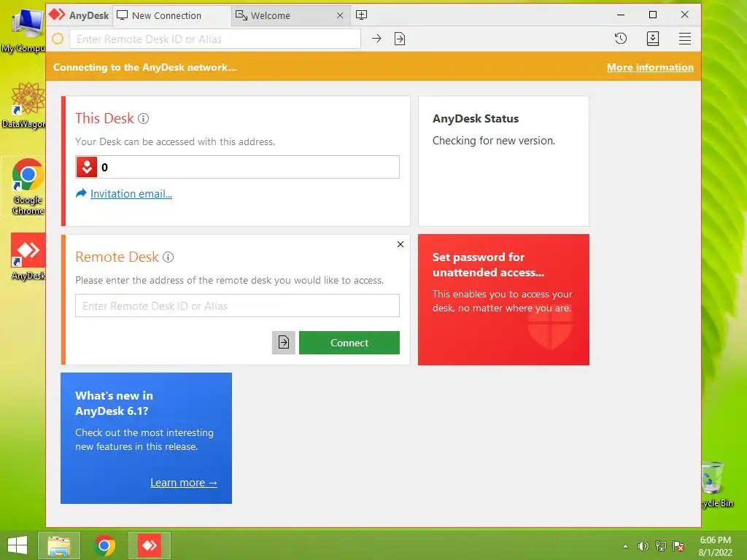This screenshot has width=747, height=560.
Task: Add a new session tab
Action: 362,15
